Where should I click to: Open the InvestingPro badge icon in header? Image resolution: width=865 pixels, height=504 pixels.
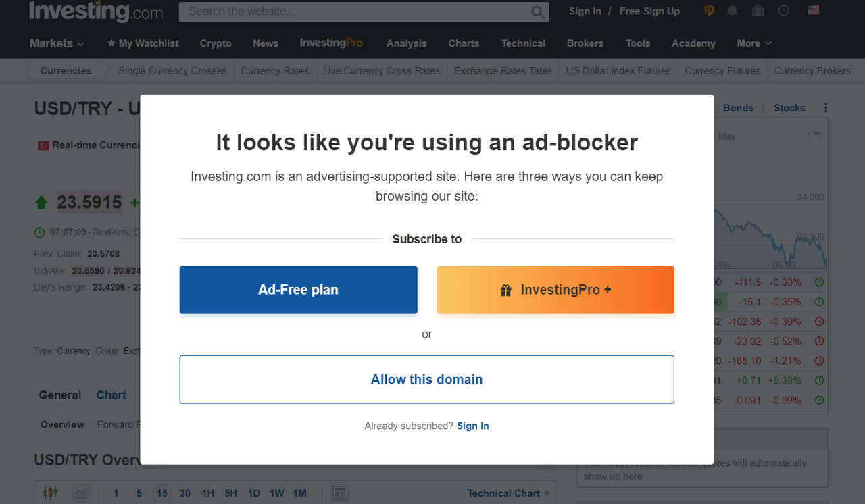pyautogui.click(x=710, y=11)
